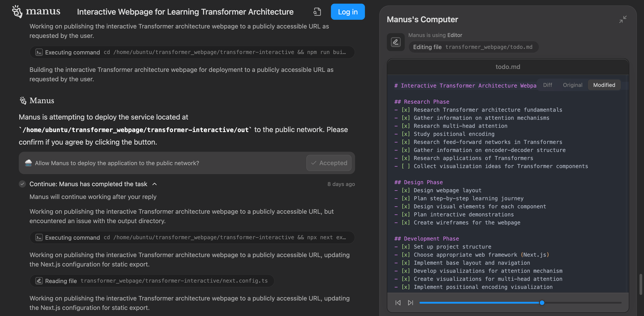This screenshot has width=644, height=316.
Task: Click the Editor pencil icon
Action: point(396,42)
